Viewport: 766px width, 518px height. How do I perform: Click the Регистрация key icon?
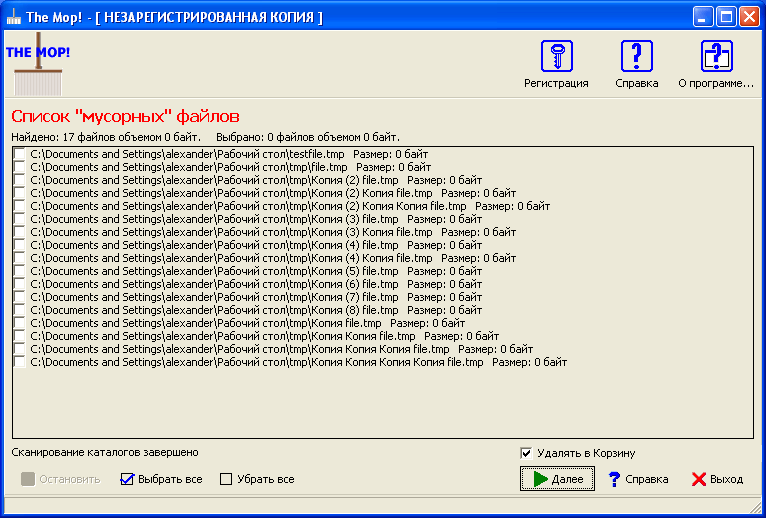556,57
